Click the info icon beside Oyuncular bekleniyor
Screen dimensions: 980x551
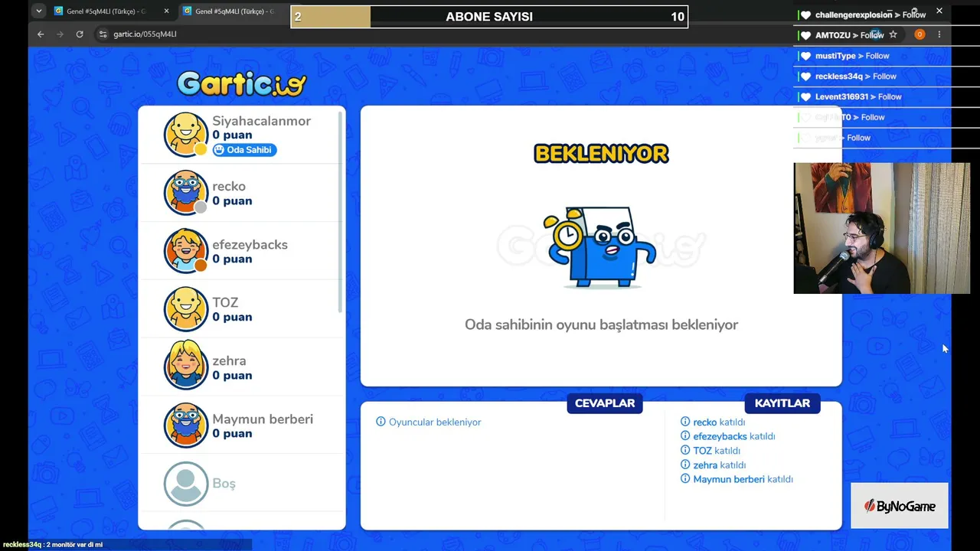tap(381, 422)
